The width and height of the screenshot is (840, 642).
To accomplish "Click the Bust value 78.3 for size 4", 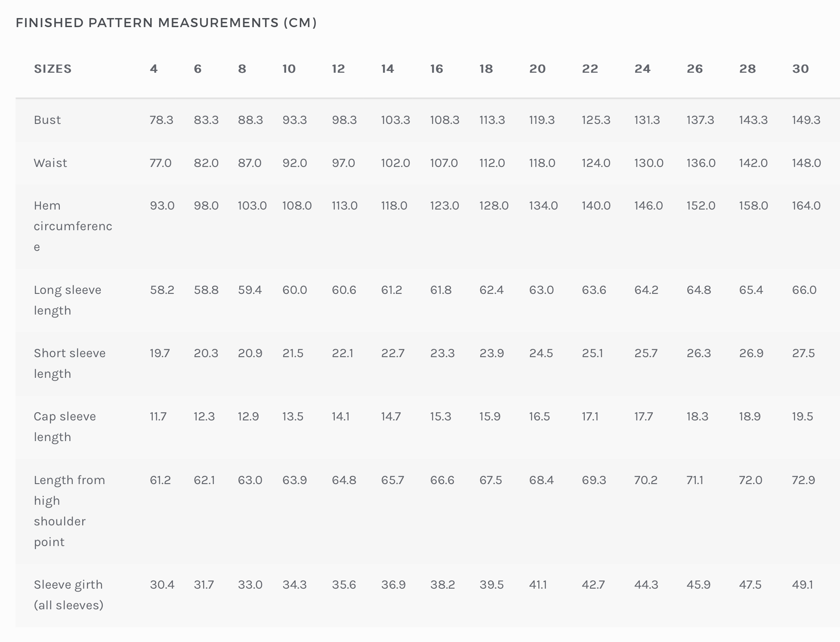I will coord(161,120).
